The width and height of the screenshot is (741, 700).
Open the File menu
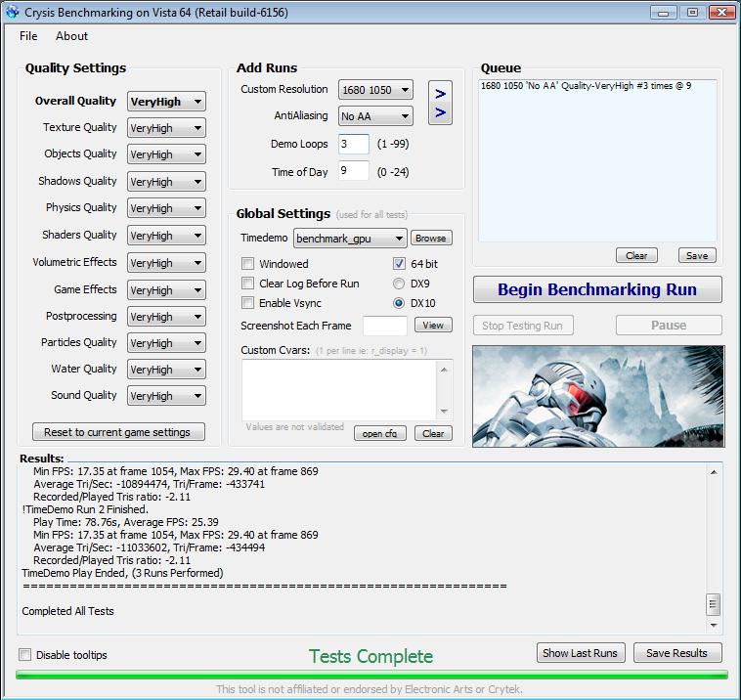(x=28, y=36)
